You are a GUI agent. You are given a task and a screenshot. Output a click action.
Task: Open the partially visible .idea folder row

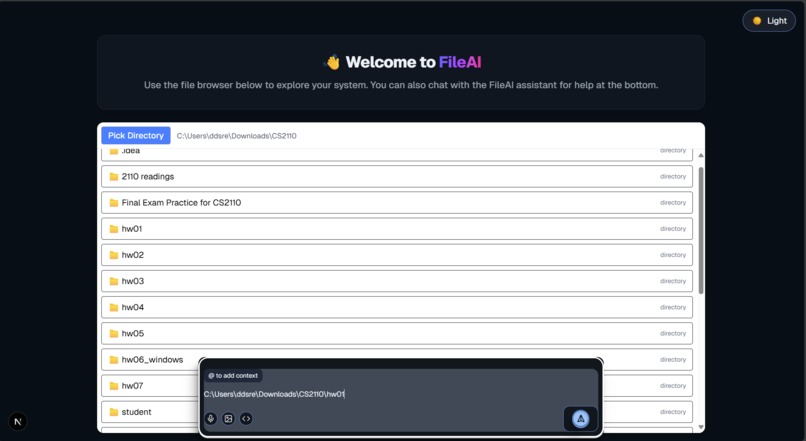pyautogui.click(x=397, y=153)
